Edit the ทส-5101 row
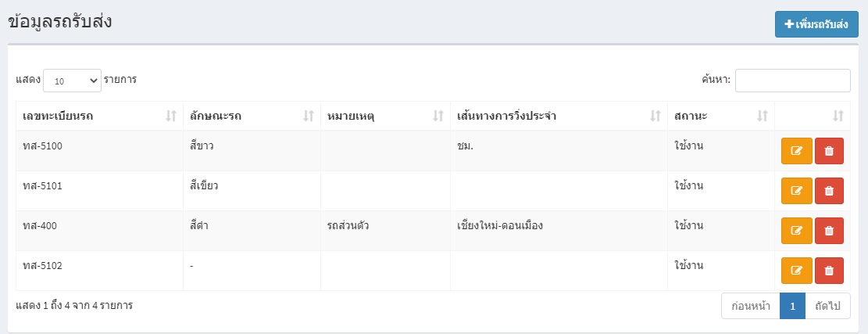Image resolution: width=868 pixels, height=334 pixels. pos(797,191)
